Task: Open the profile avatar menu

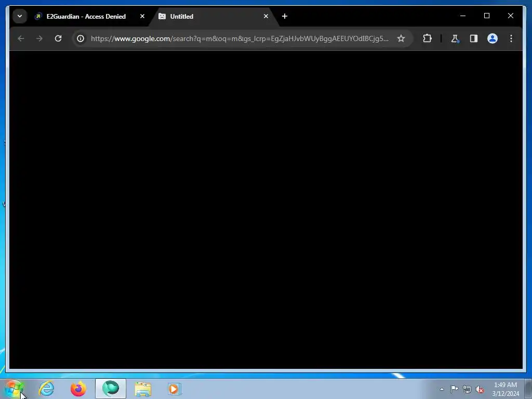Action: pos(493,38)
